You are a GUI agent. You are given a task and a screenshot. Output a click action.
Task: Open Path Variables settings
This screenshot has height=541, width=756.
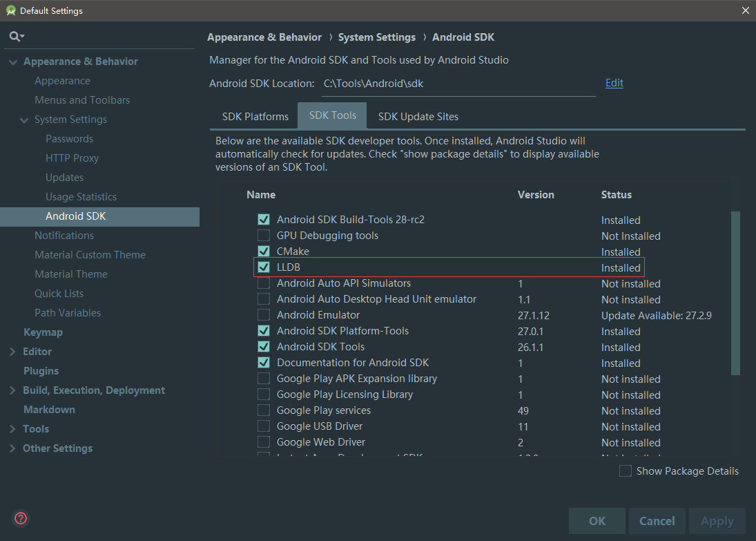(68, 313)
